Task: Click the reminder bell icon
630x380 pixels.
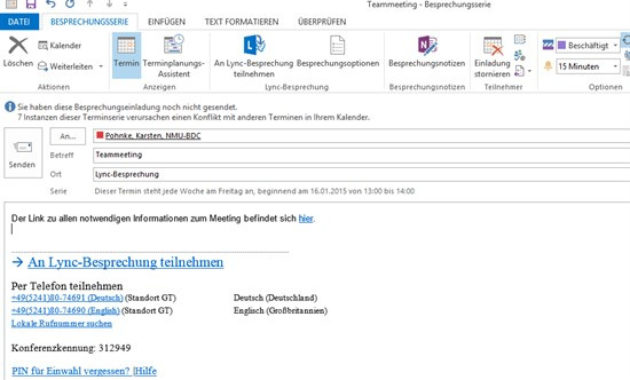Action: pos(548,66)
